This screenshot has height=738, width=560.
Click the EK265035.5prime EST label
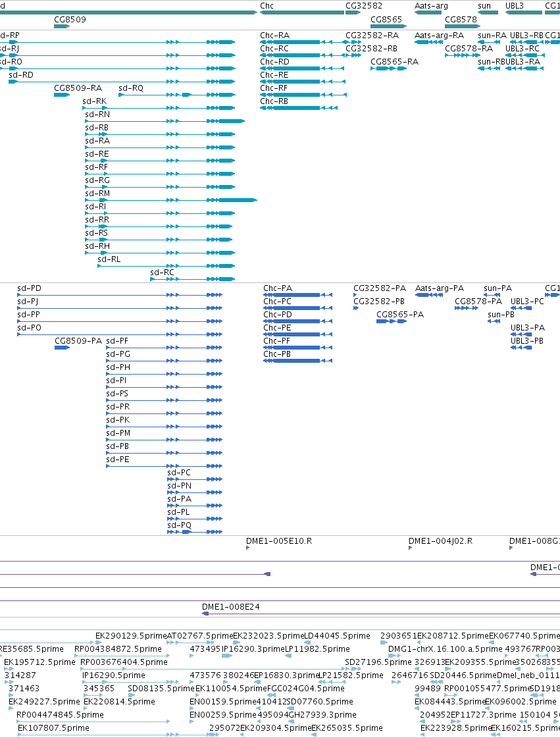pos(347,729)
